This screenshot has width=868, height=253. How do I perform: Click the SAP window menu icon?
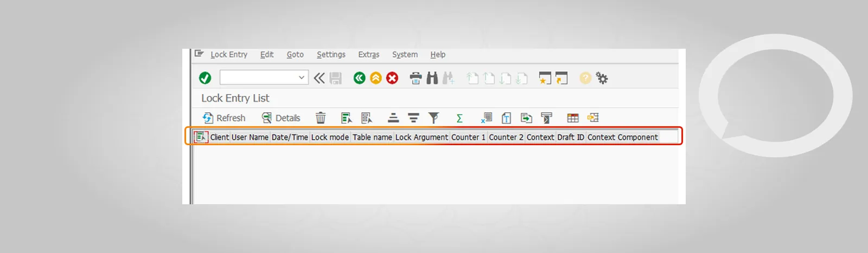[x=199, y=54]
